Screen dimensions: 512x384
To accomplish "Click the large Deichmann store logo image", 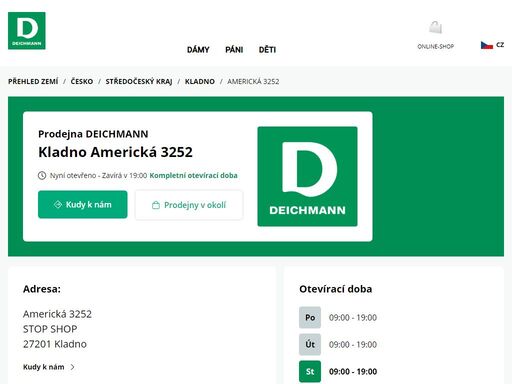I will click(x=307, y=176).
